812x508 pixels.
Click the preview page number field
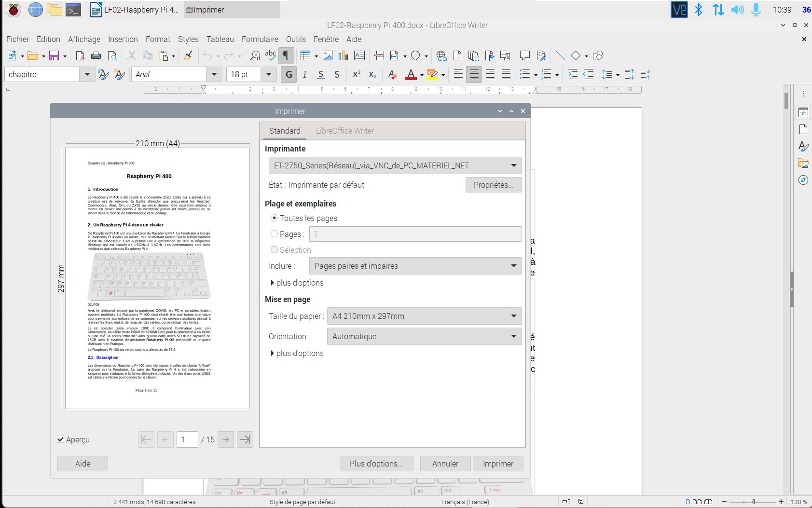[187, 439]
